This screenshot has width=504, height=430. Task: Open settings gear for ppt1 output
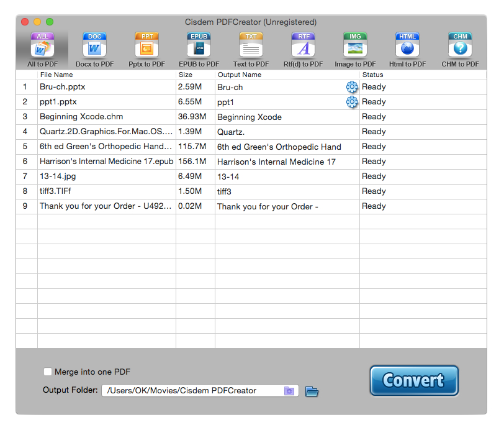(x=352, y=102)
